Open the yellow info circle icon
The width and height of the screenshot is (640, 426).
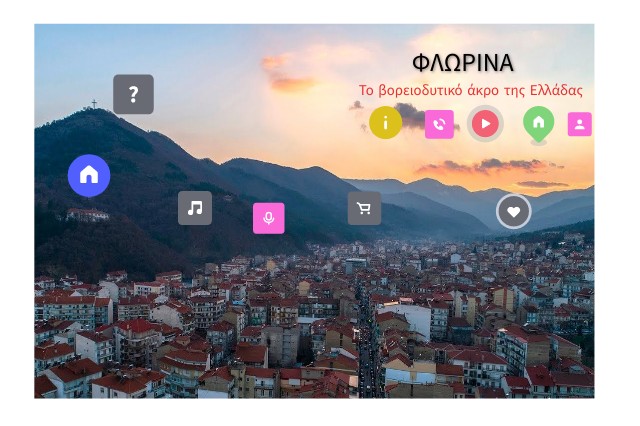pos(385,122)
